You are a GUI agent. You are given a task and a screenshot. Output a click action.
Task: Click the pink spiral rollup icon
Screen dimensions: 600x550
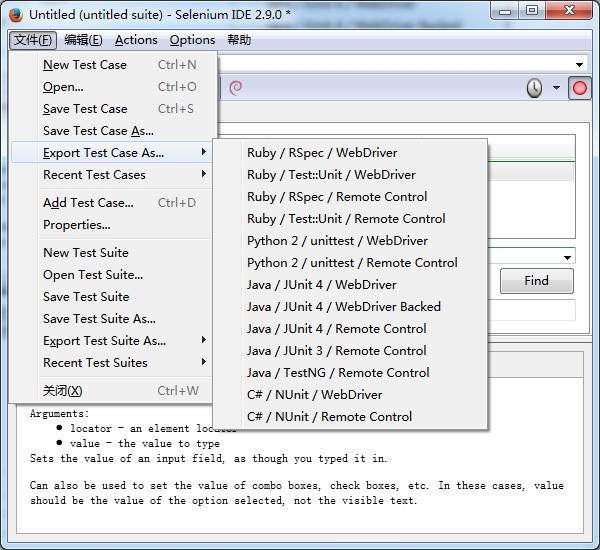tap(235, 88)
